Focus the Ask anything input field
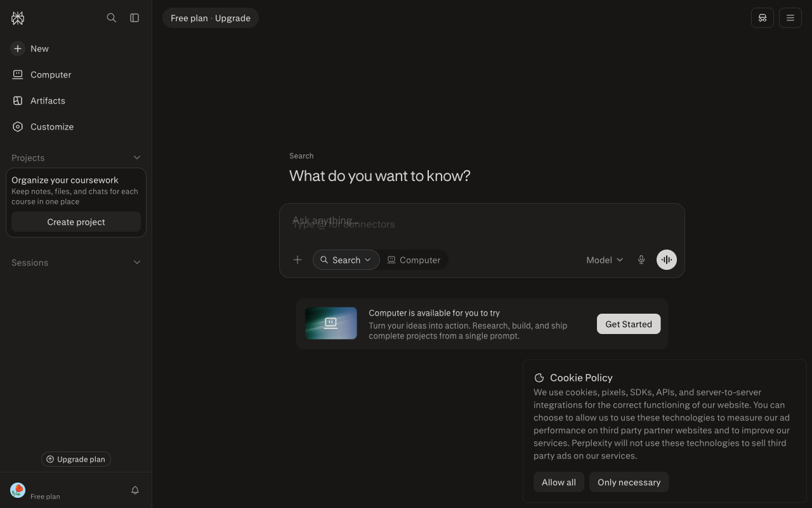Screen dimensions: 812x508 [x=482, y=223]
